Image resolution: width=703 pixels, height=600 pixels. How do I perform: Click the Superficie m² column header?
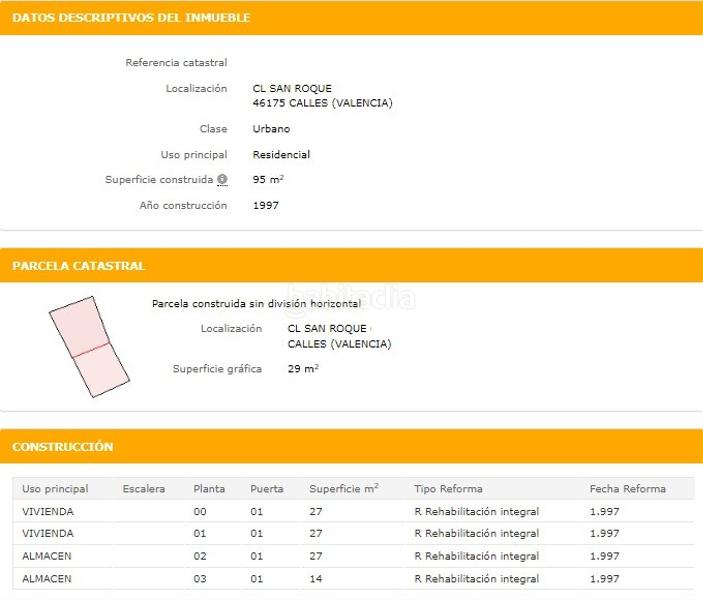point(343,489)
